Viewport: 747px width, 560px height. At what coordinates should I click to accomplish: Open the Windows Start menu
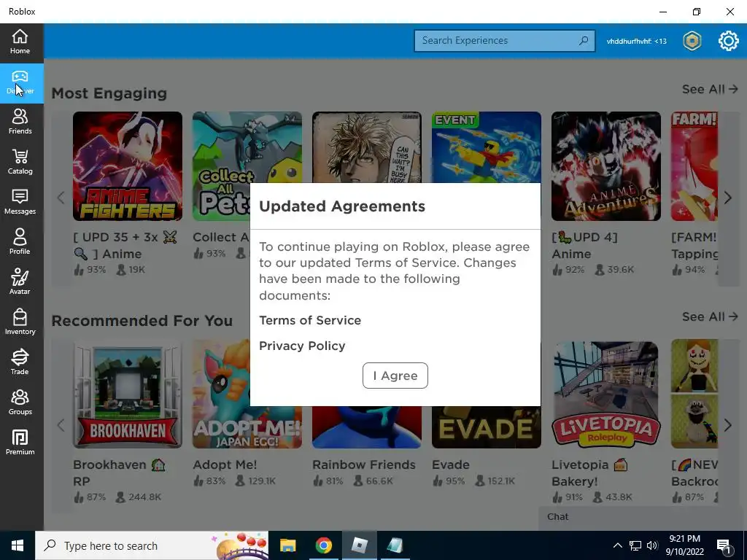click(x=18, y=545)
